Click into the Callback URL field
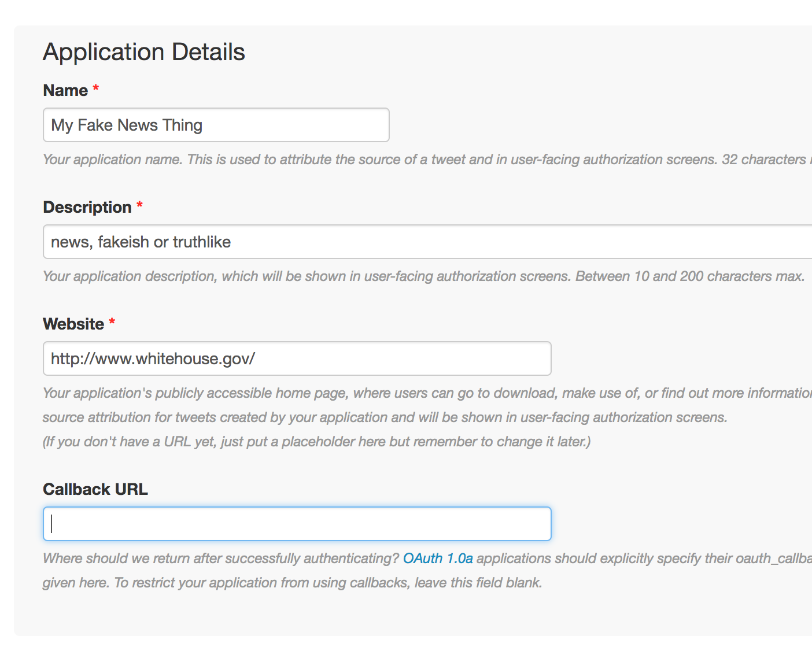The image size is (812, 651). tap(297, 524)
